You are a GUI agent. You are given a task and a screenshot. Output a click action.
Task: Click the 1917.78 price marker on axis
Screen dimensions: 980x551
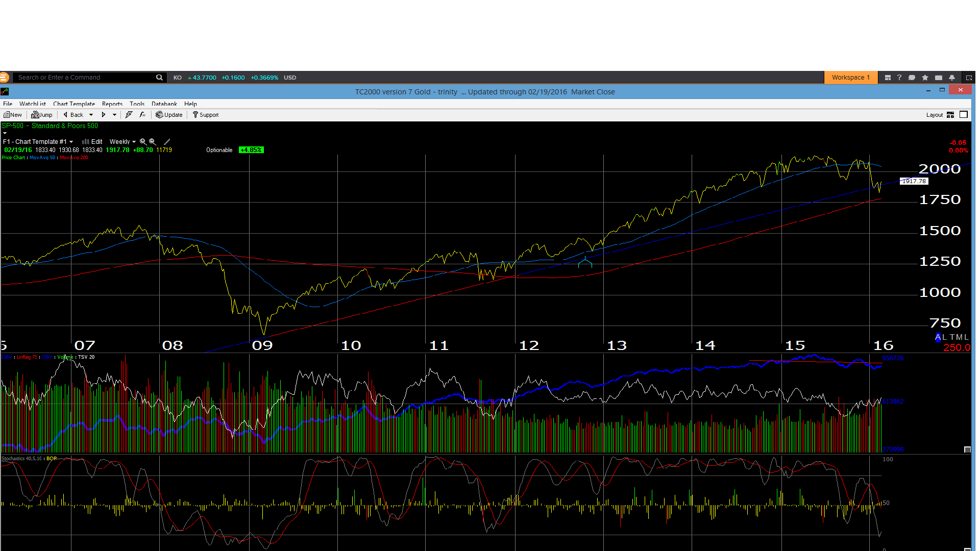914,181
